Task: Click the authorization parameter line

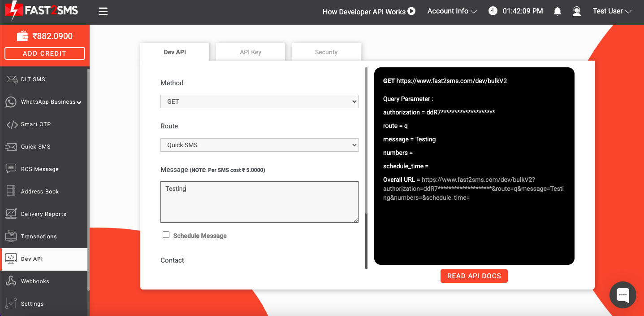Action: 439,112
